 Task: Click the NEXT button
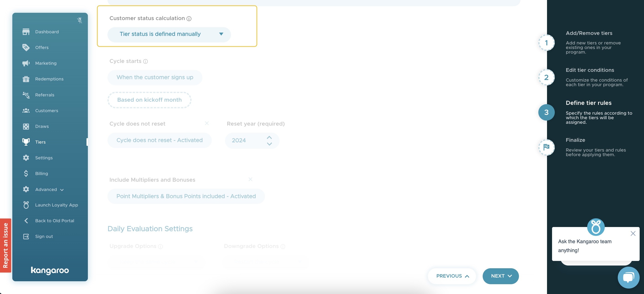click(500, 276)
